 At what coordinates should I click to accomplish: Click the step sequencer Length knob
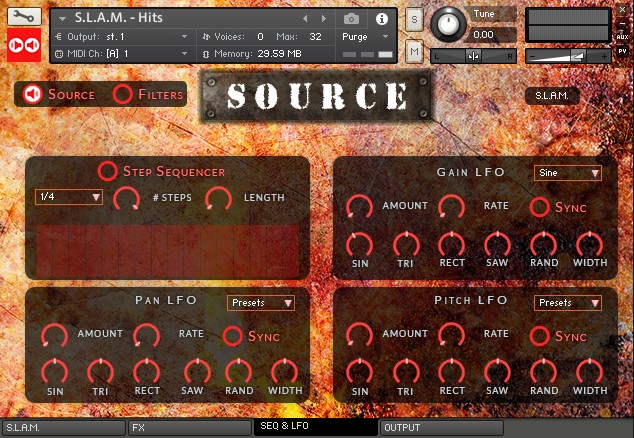point(218,199)
